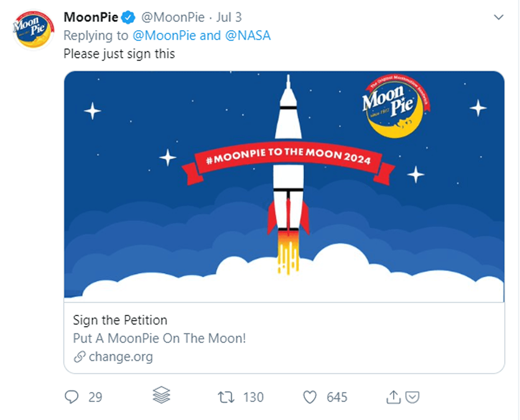Like the tweet with the heart icon
The image size is (520, 420).
coord(309,397)
